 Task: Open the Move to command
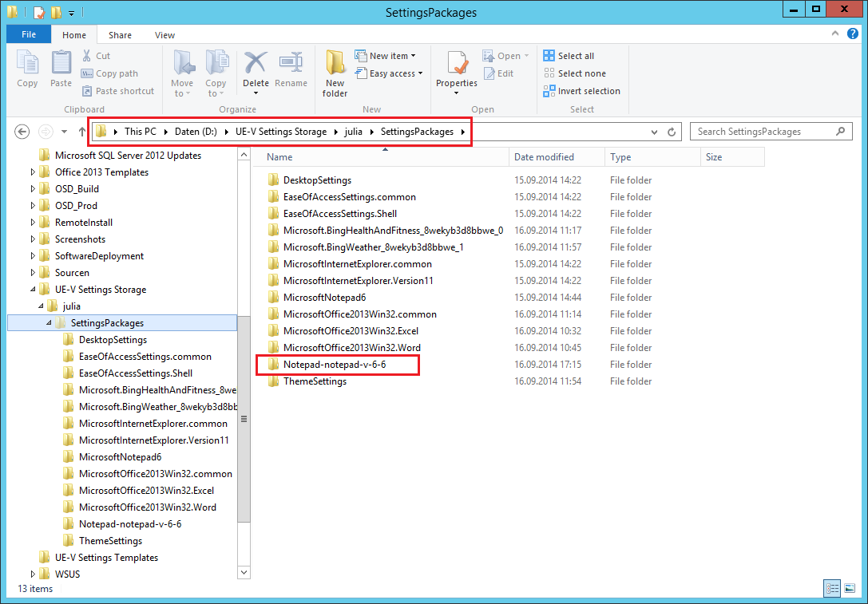pos(182,73)
